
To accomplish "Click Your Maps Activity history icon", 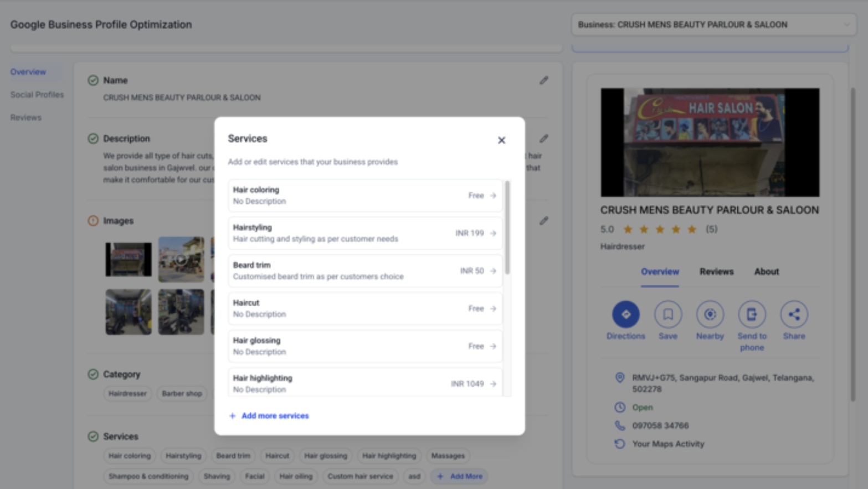I will (x=620, y=444).
